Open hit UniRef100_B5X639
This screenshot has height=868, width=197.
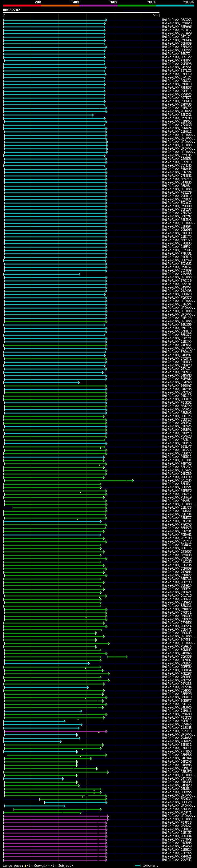177,799
